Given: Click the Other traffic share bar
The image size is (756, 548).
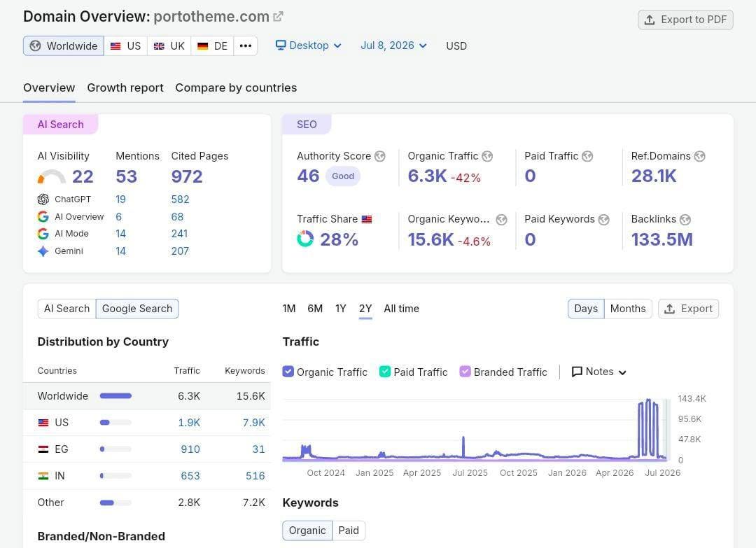Looking at the screenshot, I should [x=115, y=503].
